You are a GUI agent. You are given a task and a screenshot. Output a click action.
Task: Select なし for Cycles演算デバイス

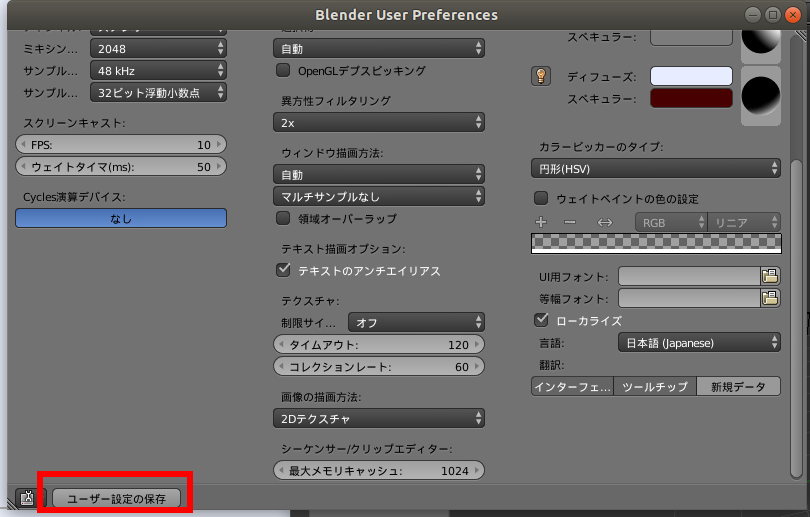121,218
